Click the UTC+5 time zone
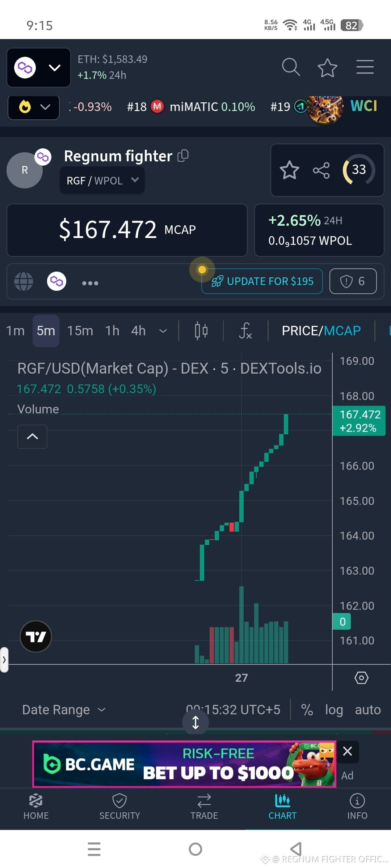The image size is (391, 868). (x=233, y=710)
